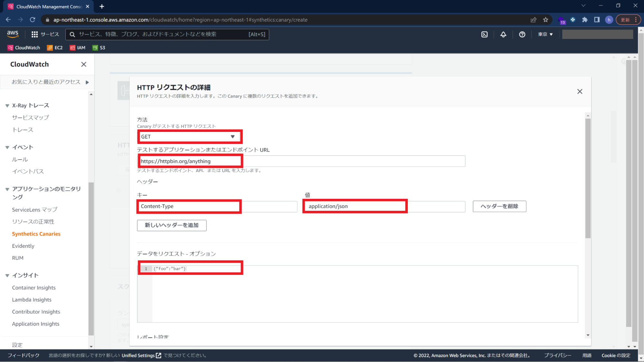This screenshot has width=644, height=362.
Task: Open Cookie の設定 in footer
Action: tap(616, 356)
